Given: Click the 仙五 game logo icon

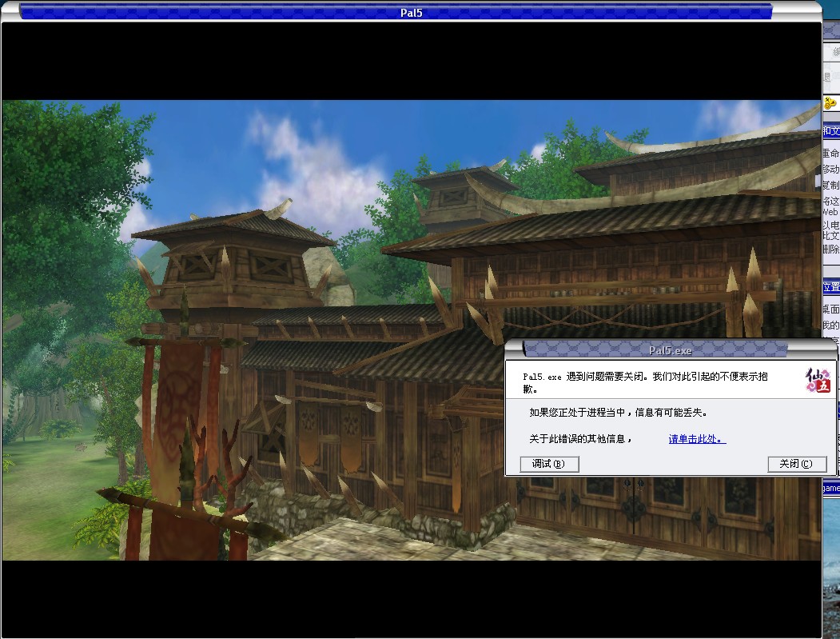Looking at the screenshot, I should click(x=817, y=381).
